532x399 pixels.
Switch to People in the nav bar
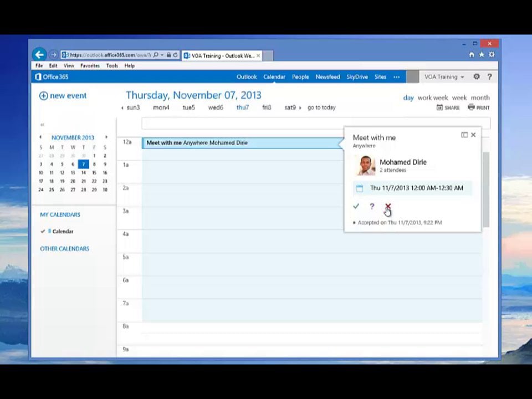point(300,77)
